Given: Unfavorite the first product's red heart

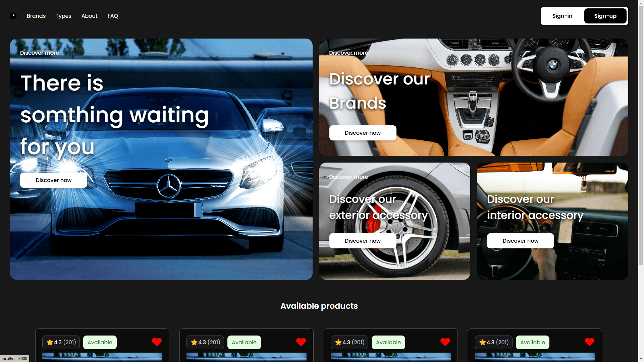Looking at the screenshot, I should click(157, 342).
